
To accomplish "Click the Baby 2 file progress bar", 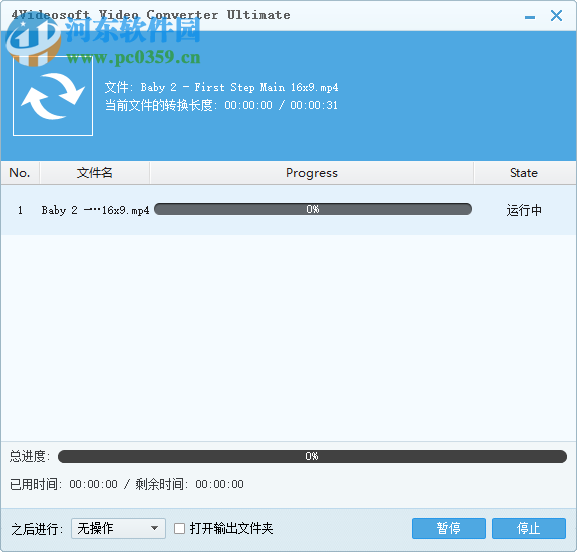I will coord(313,209).
